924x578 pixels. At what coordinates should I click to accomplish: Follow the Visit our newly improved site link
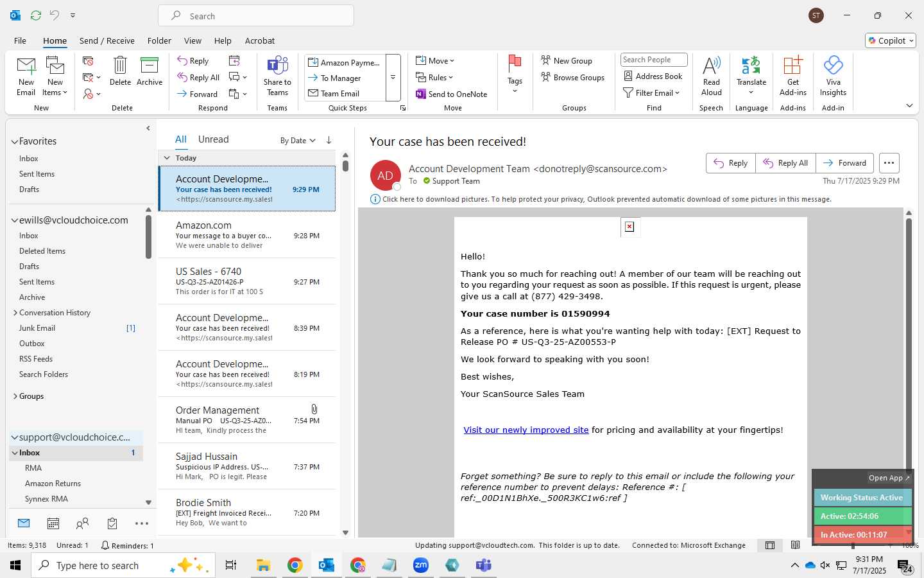coord(526,430)
